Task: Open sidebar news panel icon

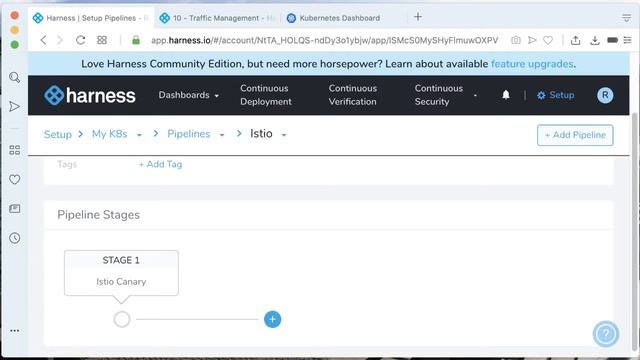Action: pyautogui.click(x=15, y=209)
